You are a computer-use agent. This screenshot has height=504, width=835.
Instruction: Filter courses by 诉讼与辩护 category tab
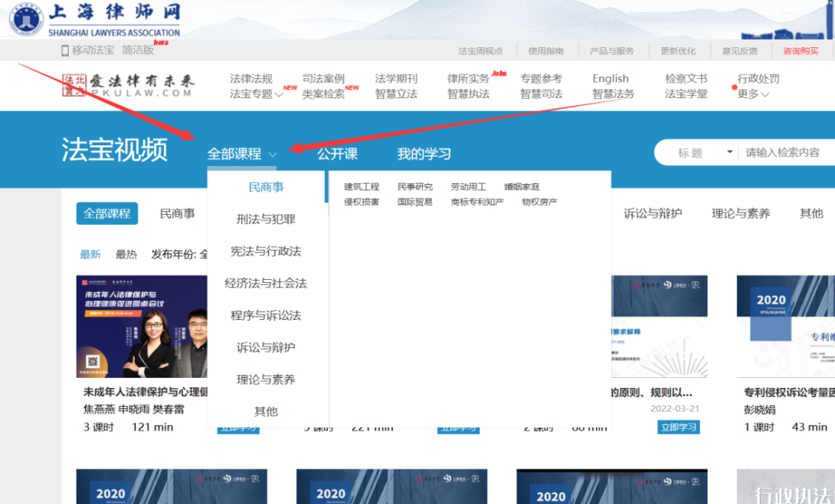pyautogui.click(x=653, y=213)
